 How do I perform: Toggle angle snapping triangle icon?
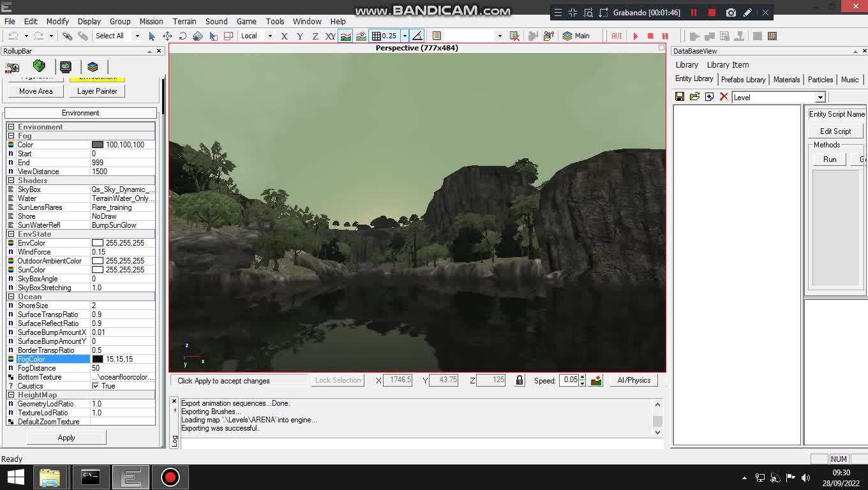tap(417, 36)
